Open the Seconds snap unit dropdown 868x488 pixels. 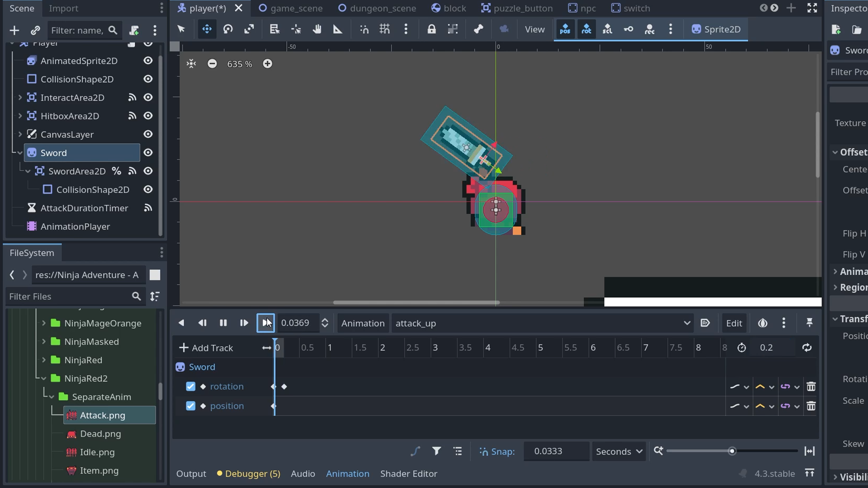(x=618, y=451)
